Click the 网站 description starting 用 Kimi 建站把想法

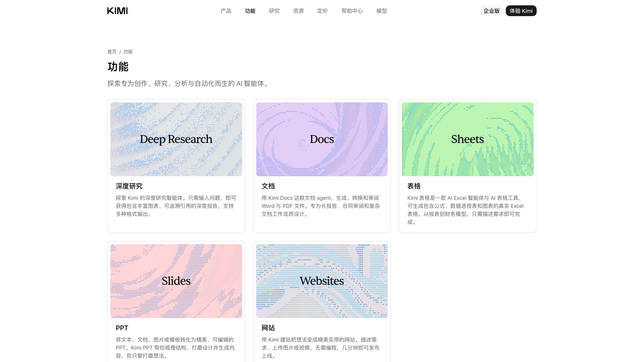[320, 348]
